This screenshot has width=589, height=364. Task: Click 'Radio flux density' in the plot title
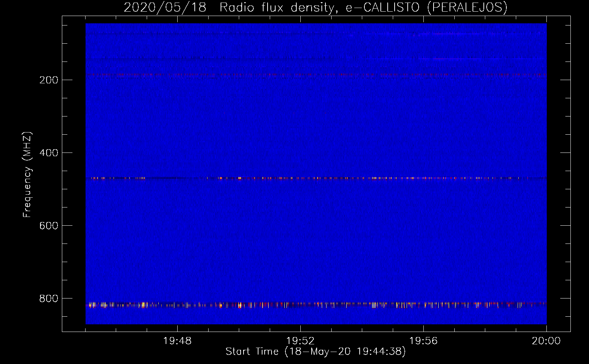(277, 7)
